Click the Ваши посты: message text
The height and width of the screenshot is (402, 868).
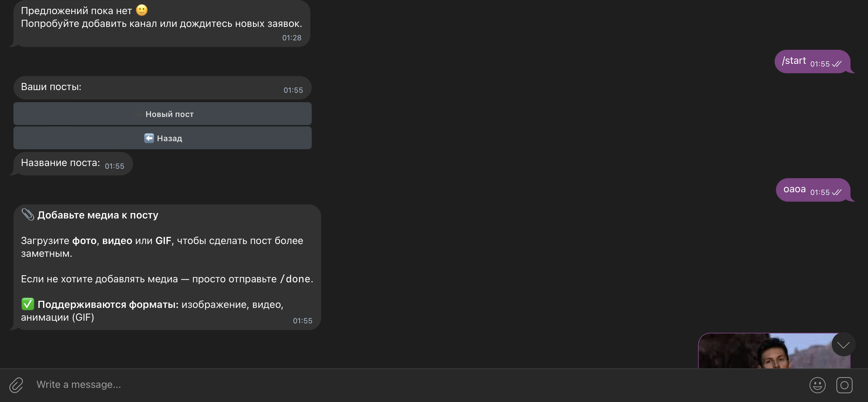(x=51, y=87)
